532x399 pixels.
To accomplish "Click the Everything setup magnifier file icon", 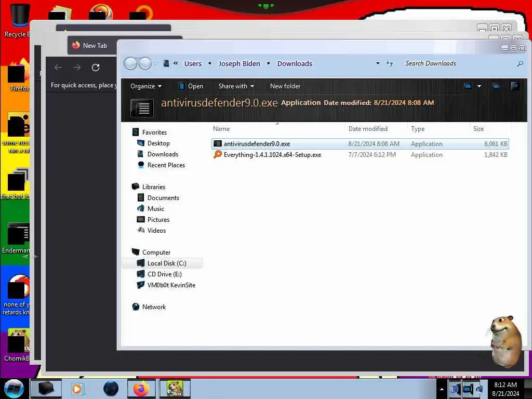I will (x=218, y=154).
